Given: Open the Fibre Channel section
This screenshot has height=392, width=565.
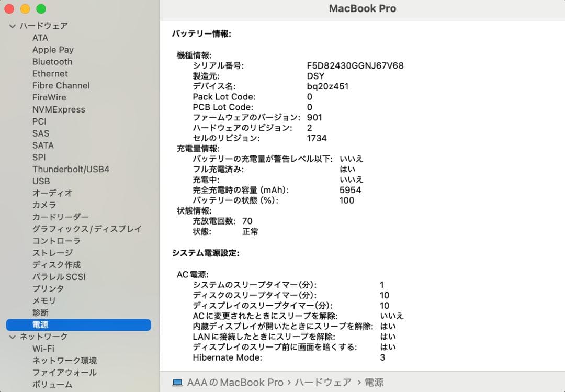Looking at the screenshot, I should pos(60,85).
